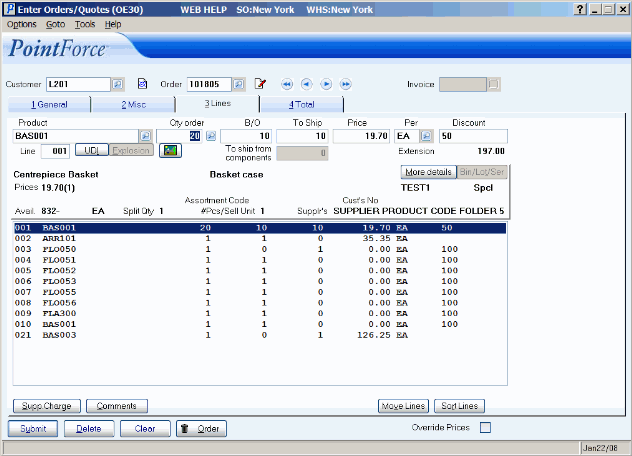
Task: Click the Bin/Lot/Ser button
Action: 482,172
